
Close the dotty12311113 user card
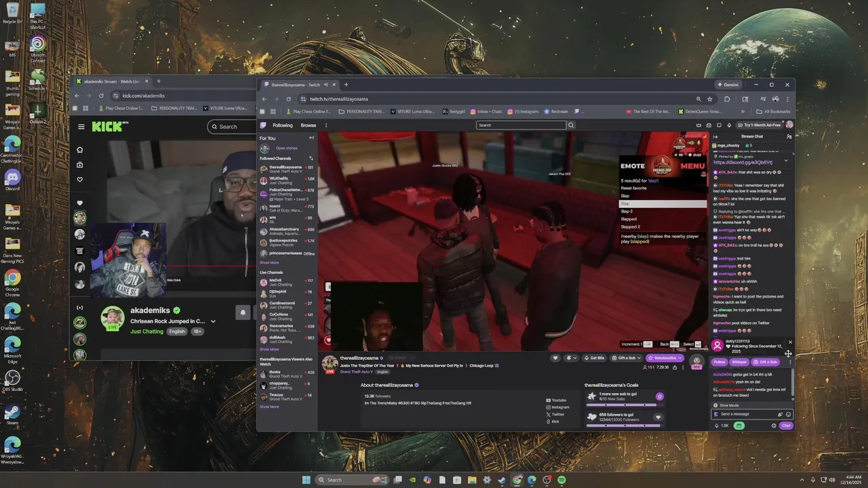tap(790, 342)
